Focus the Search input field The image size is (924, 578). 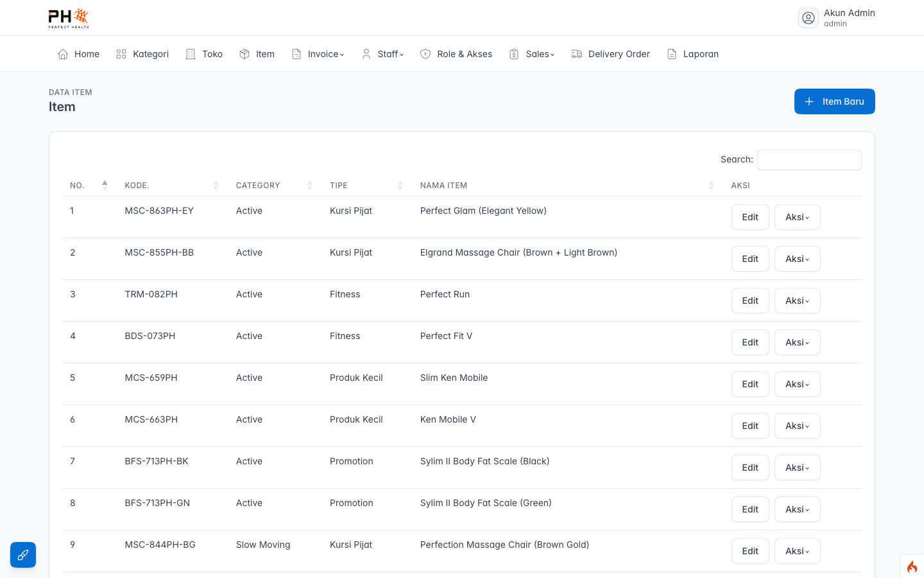809,160
